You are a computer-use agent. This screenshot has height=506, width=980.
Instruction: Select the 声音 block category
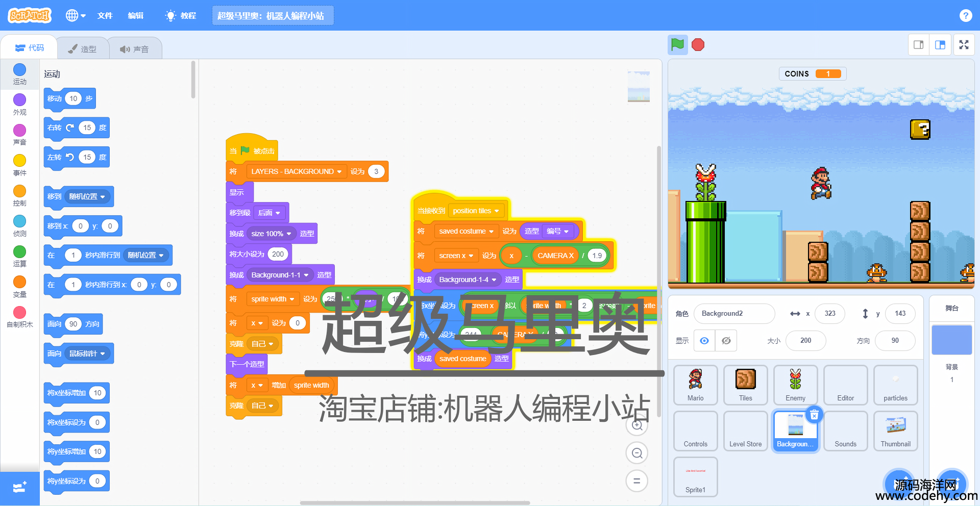point(19,135)
